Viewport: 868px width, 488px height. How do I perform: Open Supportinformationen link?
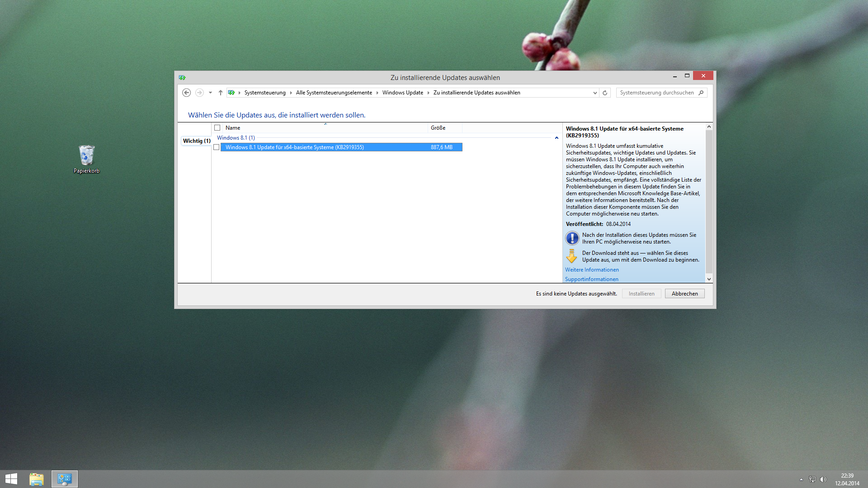click(x=592, y=279)
